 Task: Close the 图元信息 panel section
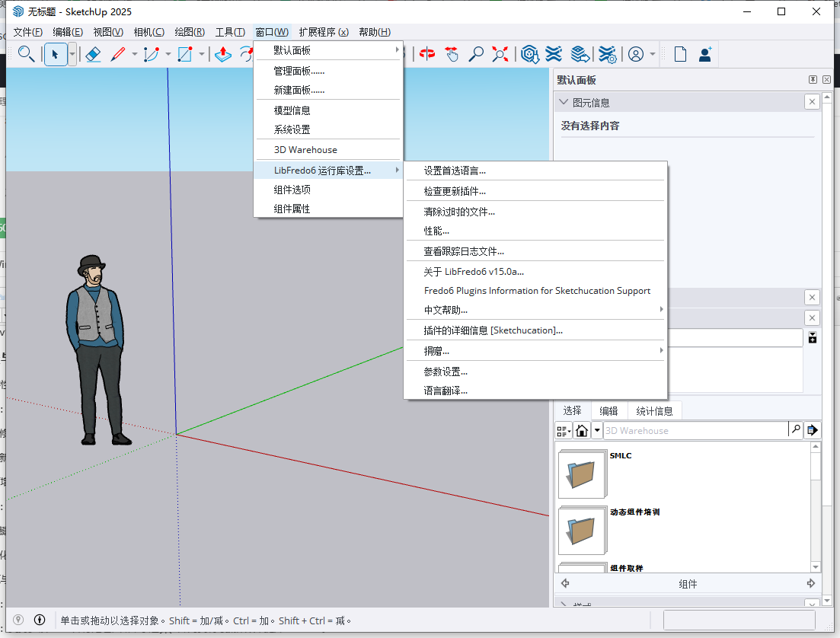pyautogui.click(x=812, y=102)
